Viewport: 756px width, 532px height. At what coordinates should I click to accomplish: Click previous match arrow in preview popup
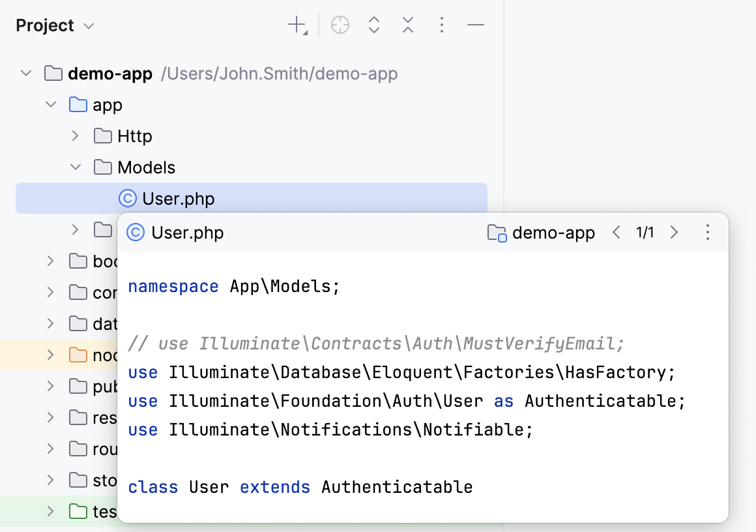click(617, 232)
